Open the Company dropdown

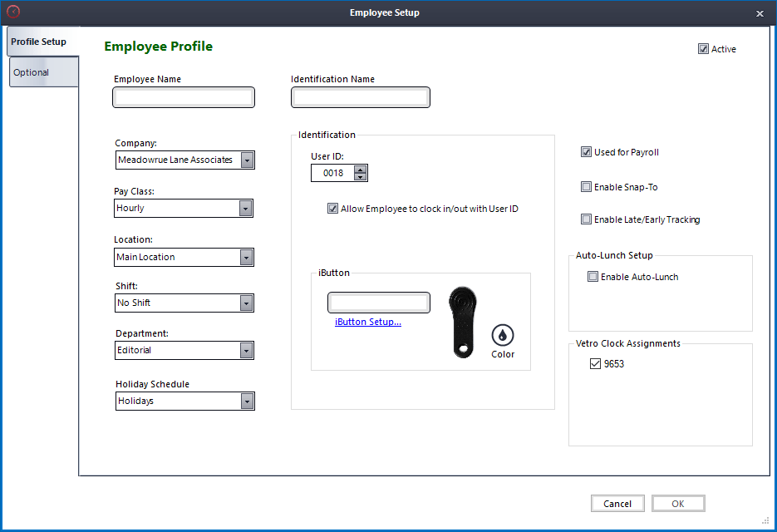[x=247, y=160]
